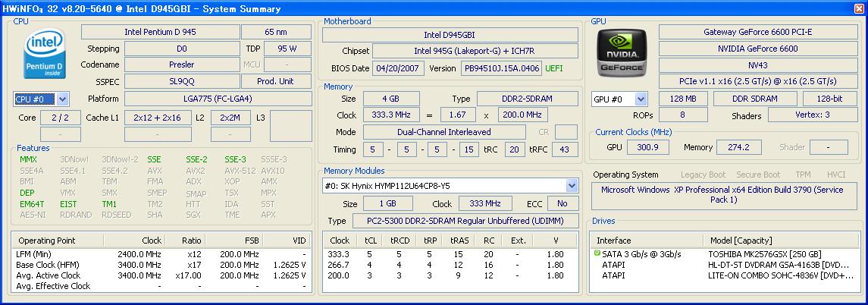The width and height of the screenshot is (868, 305).
Task: Click the TDP 95 W value
Action: tap(287, 49)
